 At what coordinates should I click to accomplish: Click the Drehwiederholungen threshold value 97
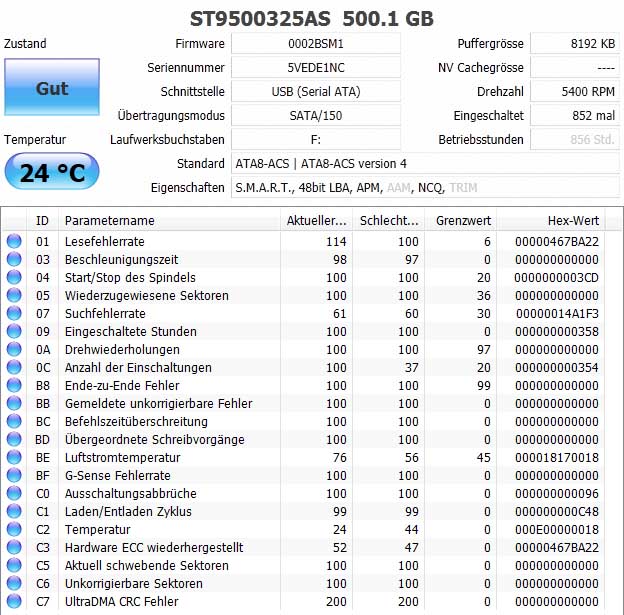[x=484, y=349]
